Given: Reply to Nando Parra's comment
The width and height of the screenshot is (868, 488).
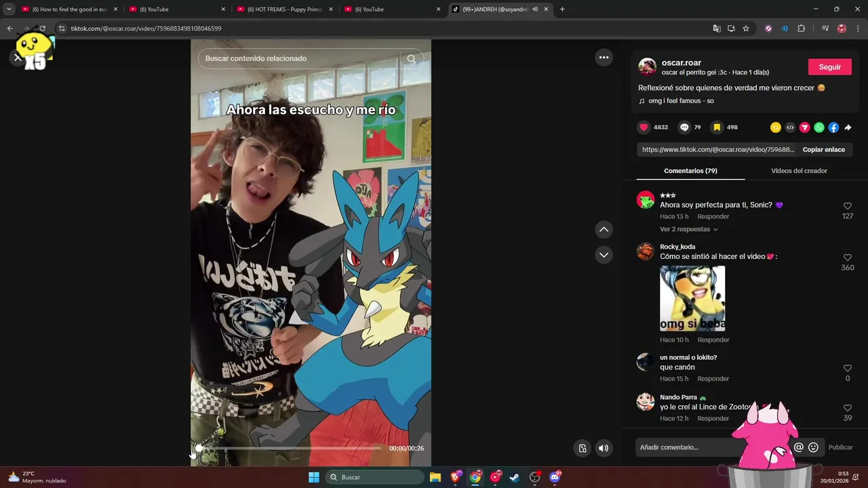Looking at the screenshot, I should [713, 419].
